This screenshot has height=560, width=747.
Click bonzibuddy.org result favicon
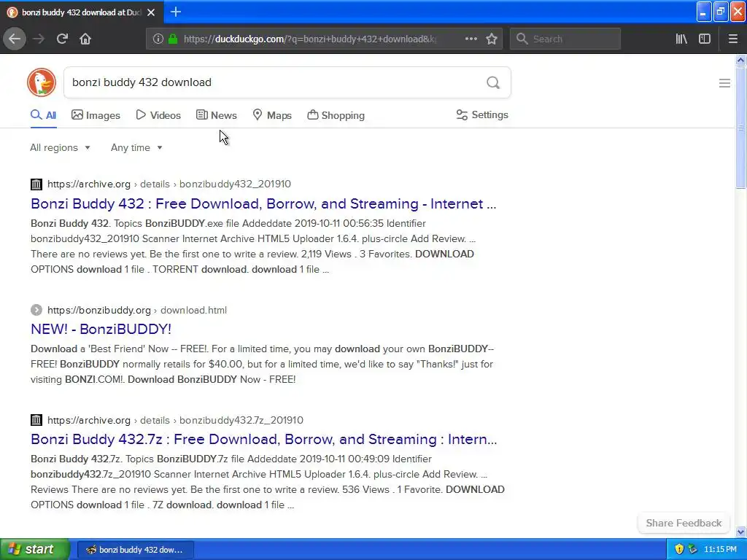click(x=36, y=310)
